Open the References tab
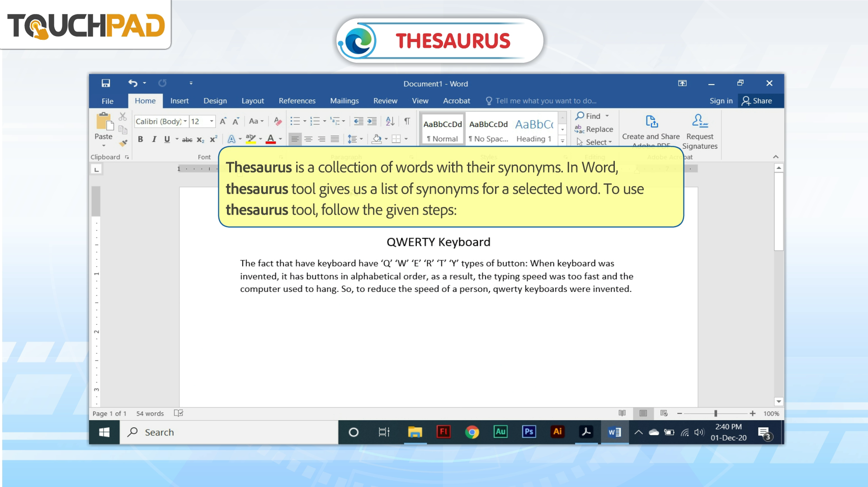The width and height of the screenshot is (868, 487). pyautogui.click(x=297, y=101)
